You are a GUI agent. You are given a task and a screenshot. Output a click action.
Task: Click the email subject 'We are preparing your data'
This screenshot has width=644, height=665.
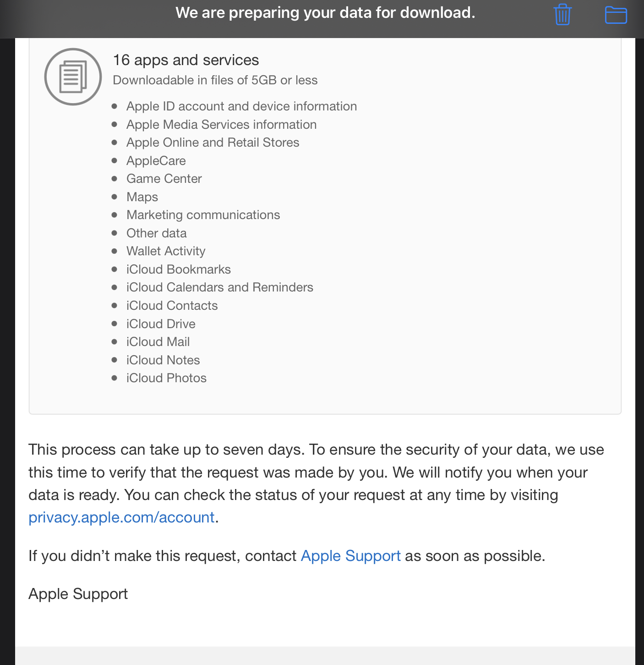325,13
